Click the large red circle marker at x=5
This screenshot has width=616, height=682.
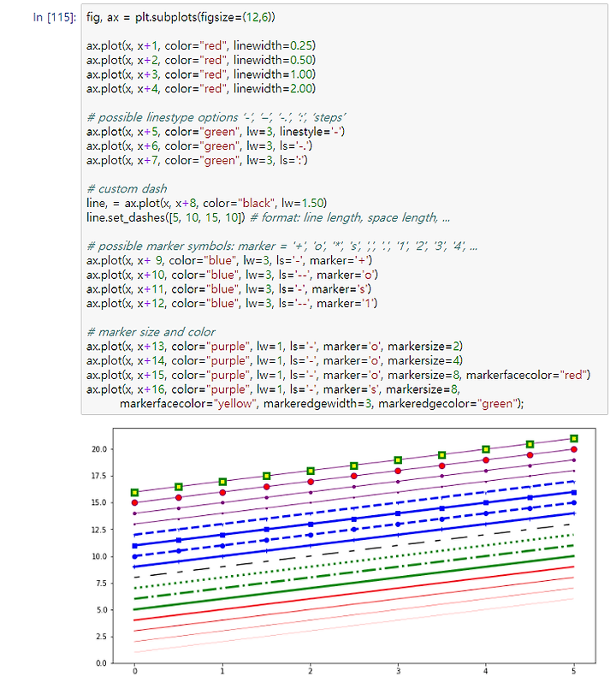tap(574, 449)
